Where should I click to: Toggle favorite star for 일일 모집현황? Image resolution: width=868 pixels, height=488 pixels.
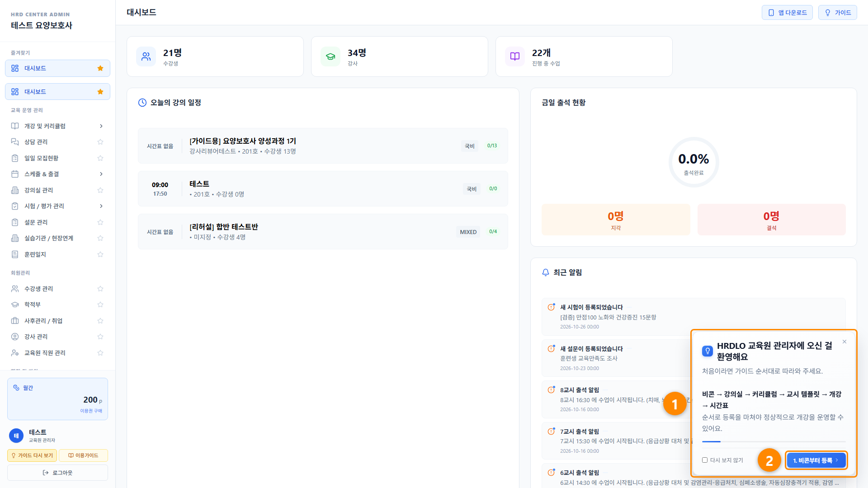coord(100,158)
